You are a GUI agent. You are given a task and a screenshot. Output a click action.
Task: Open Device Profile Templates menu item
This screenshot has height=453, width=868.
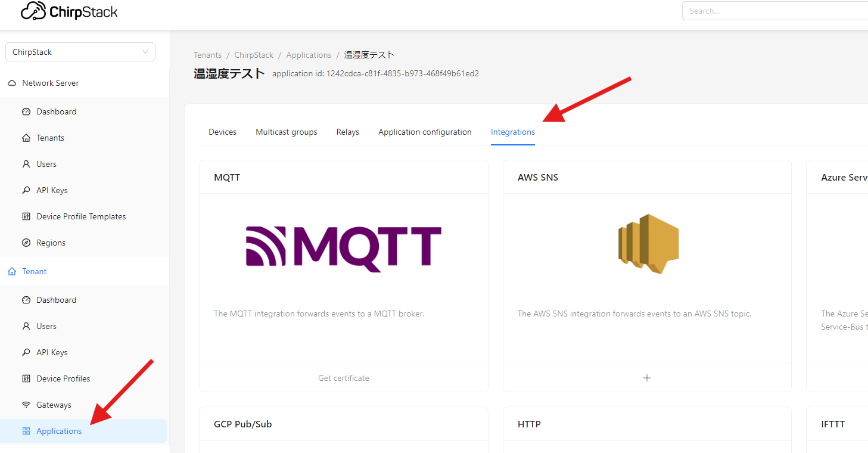[x=85, y=216]
